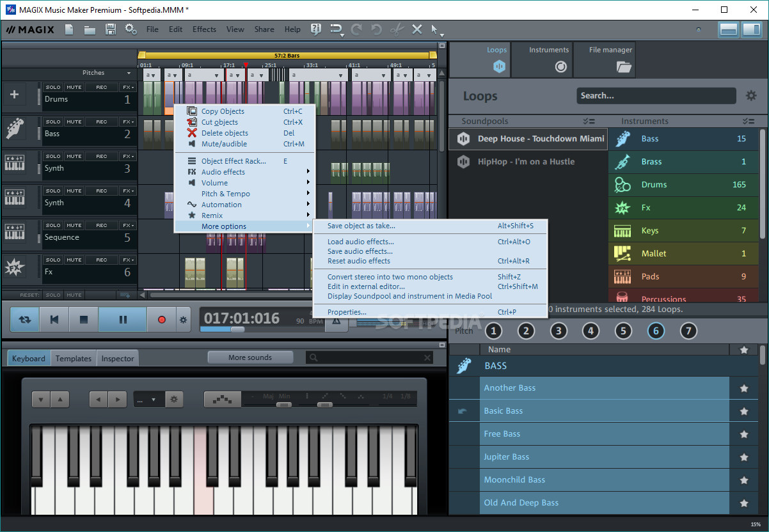Image resolution: width=769 pixels, height=532 pixels.
Task: Select the Jupiter Bass loop
Action: point(605,457)
